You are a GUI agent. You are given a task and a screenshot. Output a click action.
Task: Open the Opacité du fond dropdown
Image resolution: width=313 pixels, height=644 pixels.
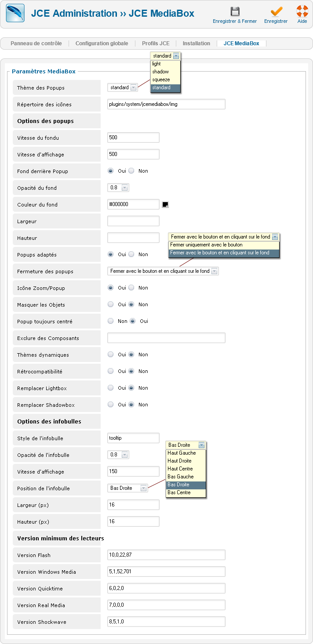point(118,188)
